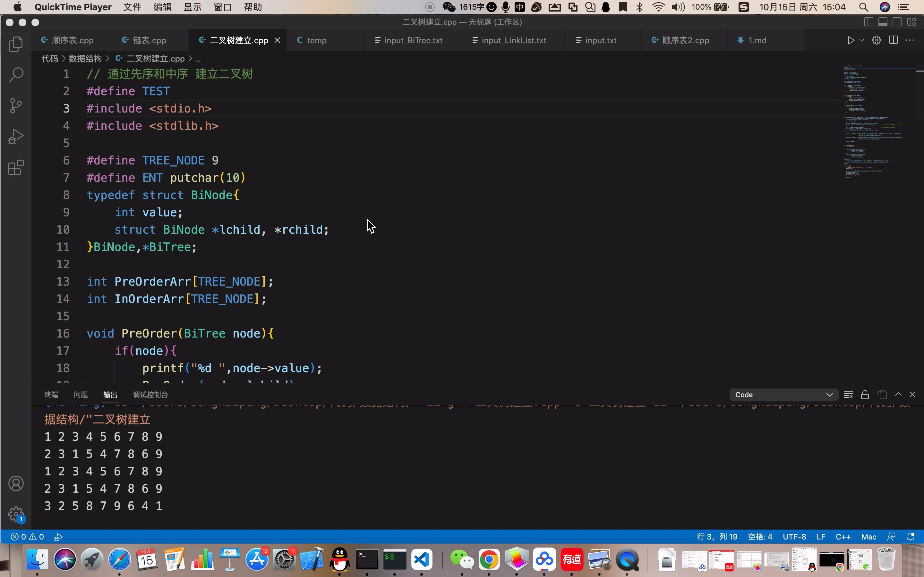The height and width of the screenshot is (577, 924).
Task: Select the 终端 terminal panel tab
Action: (x=51, y=395)
